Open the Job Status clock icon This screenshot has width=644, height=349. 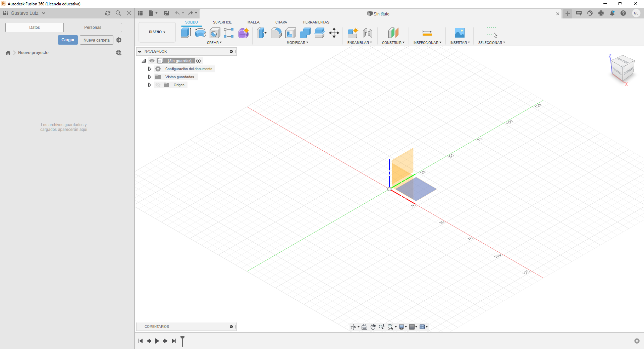point(601,13)
